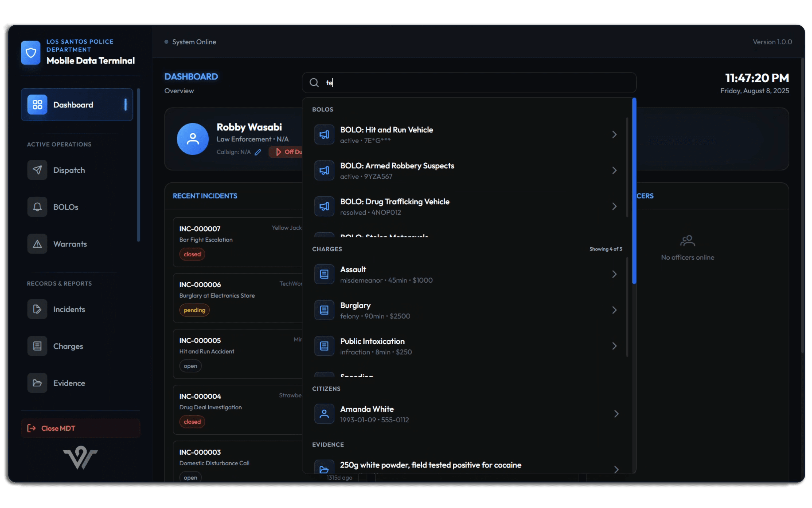
Task: Click the pending status badge on INC-000006
Action: coord(194,310)
